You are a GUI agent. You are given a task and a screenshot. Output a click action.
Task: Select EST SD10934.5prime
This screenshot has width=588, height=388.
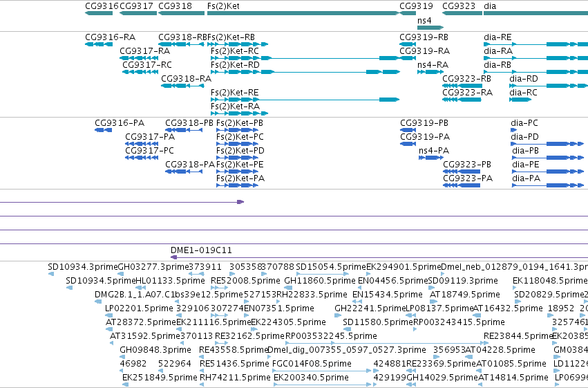point(69,288)
